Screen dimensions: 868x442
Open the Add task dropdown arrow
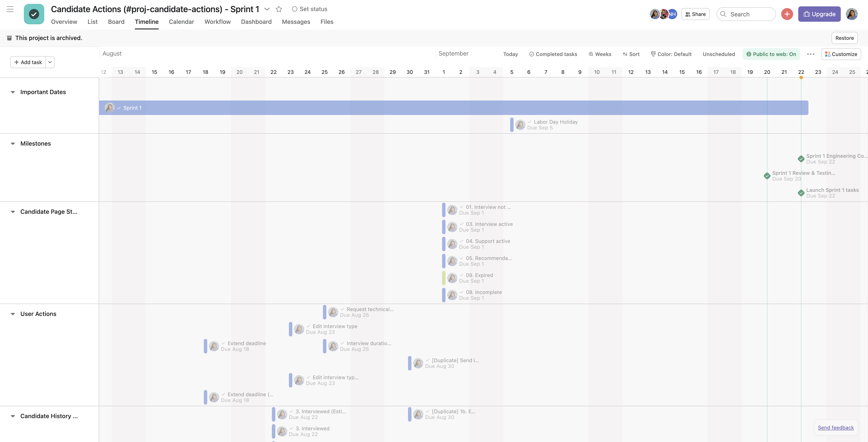pos(50,62)
